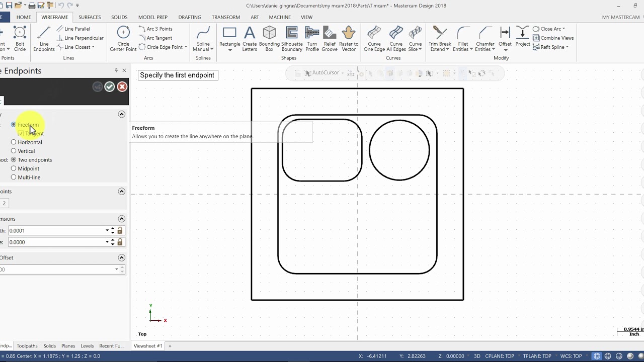Switch to the Levels manager tab
This screenshot has width=644, height=362.
87,346
